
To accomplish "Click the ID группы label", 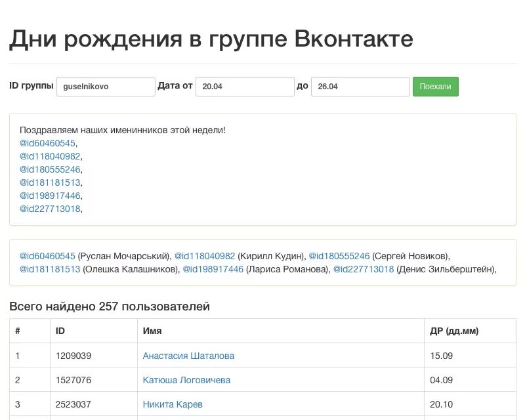I will click(x=31, y=86).
